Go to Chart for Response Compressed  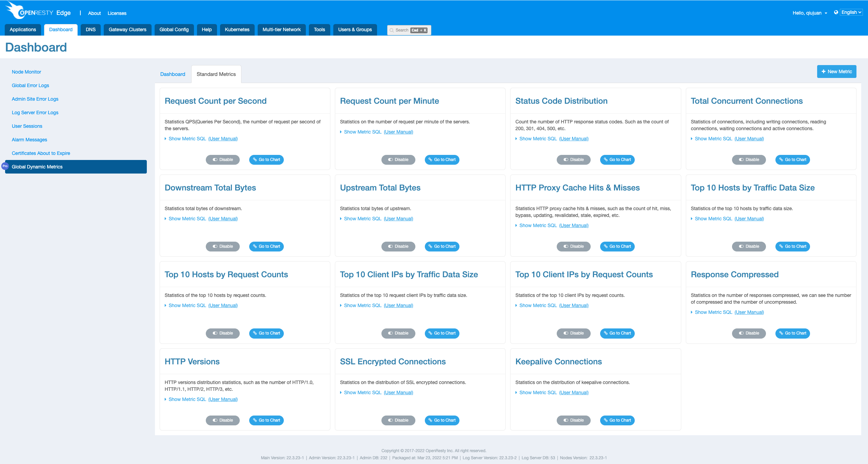pos(792,333)
